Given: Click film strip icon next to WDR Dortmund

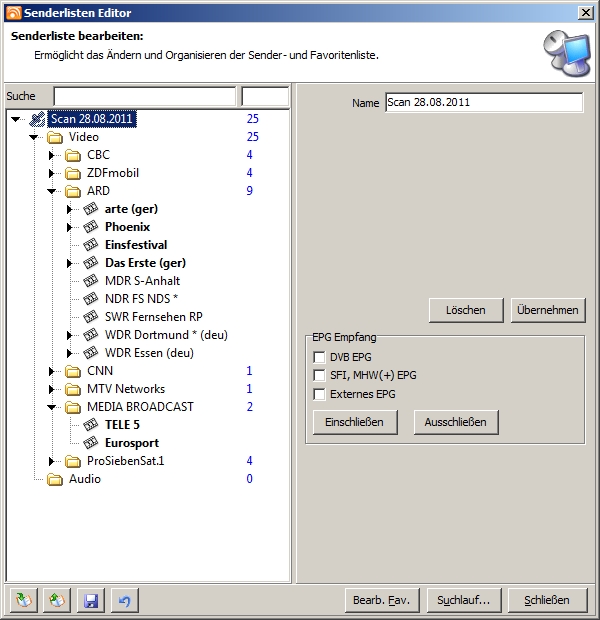Looking at the screenshot, I should 91,335.
